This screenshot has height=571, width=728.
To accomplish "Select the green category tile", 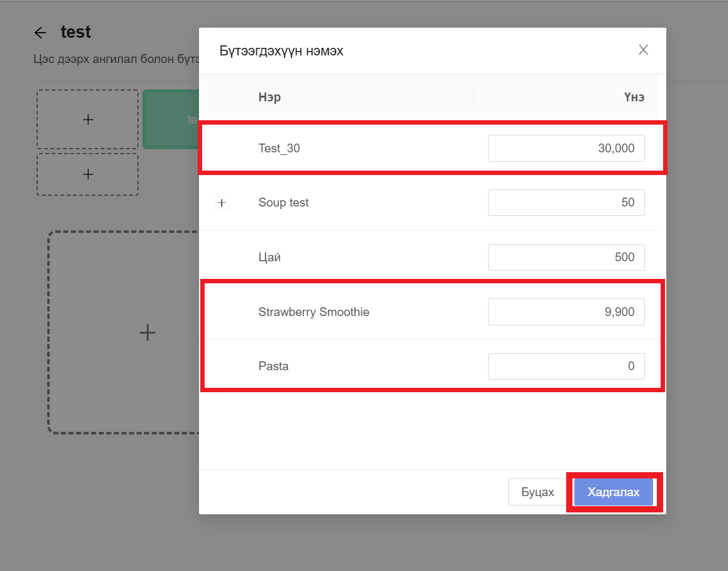I will tap(171, 119).
